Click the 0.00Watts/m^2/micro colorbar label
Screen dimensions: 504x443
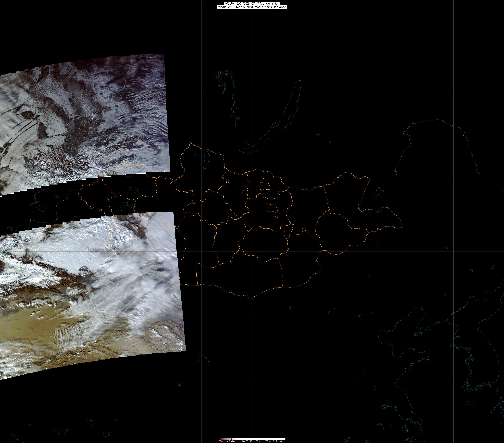tap(226, 441)
